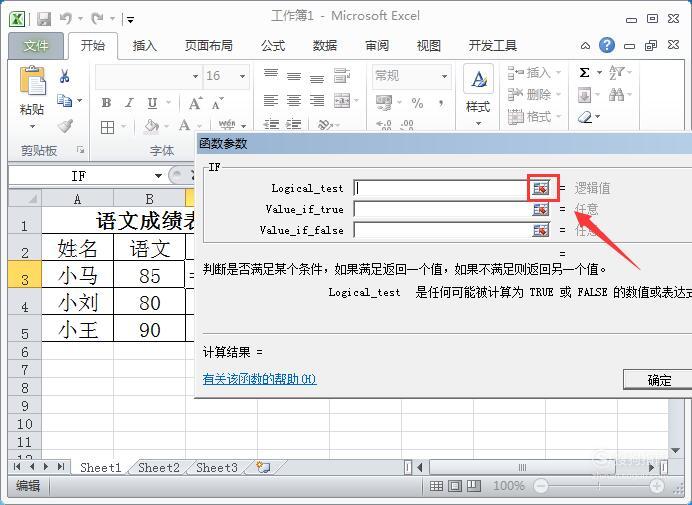Click the Font Color A icon

point(185,126)
